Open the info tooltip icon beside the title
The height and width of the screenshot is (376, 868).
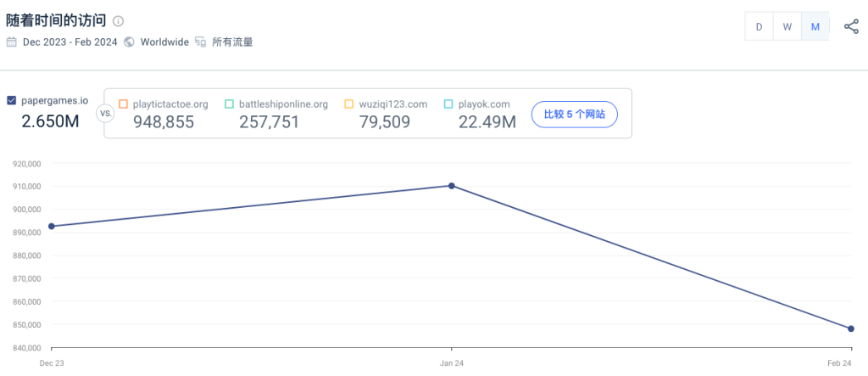tap(118, 21)
